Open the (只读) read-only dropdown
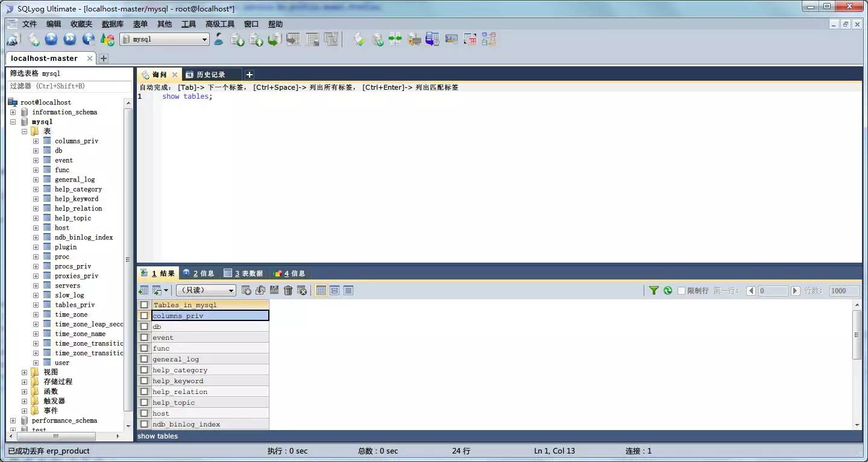868x462 pixels. coord(206,290)
